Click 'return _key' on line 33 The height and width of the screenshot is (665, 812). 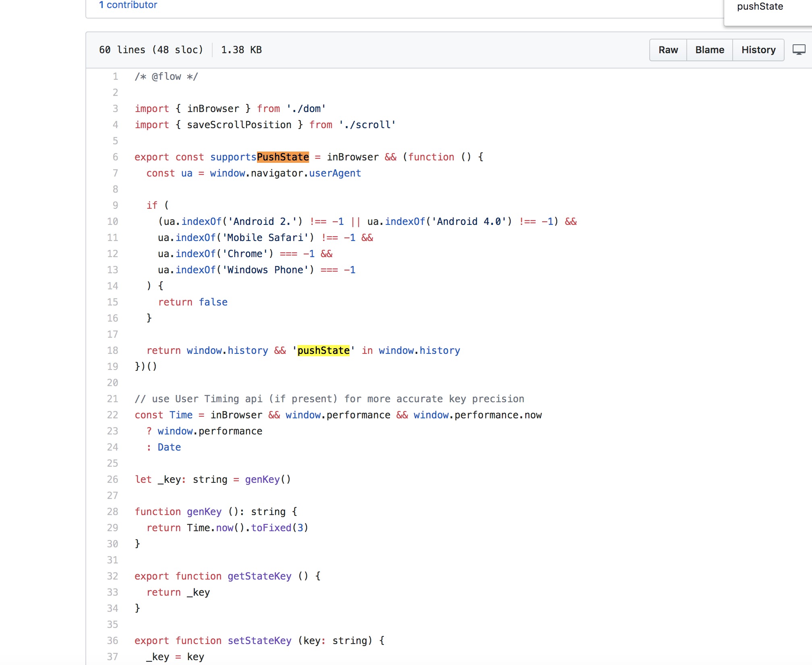pyautogui.click(x=178, y=592)
